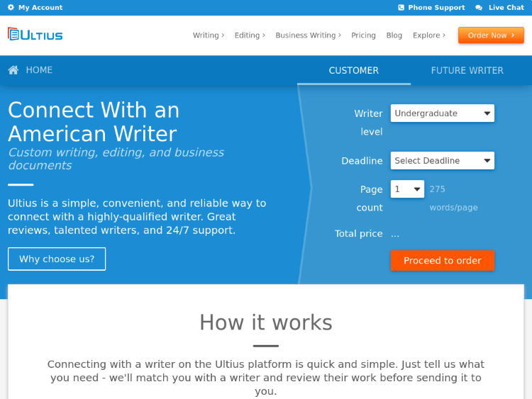This screenshot has width=532, height=399.
Task: Click the "Connect With an American Writer" heading
Action: [x=94, y=122]
